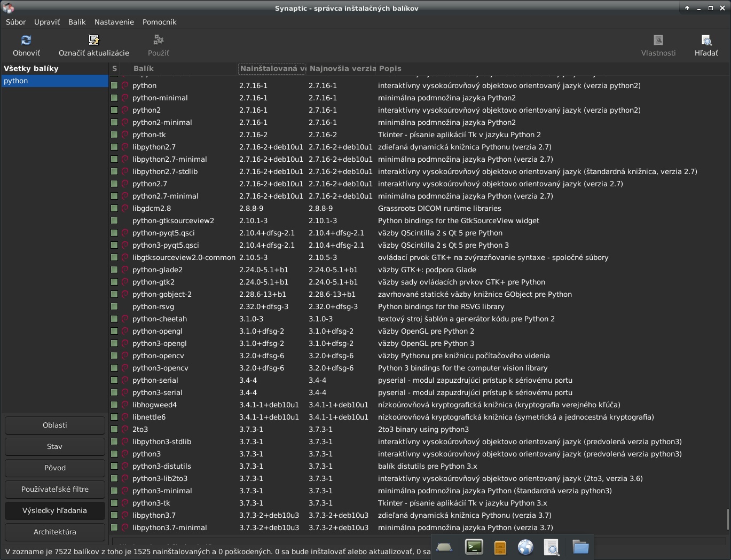This screenshot has width=731, height=560.
Task: Click the Debian swirl icon beside libgdcm2.8
Action: pyautogui.click(x=125, y=208)
